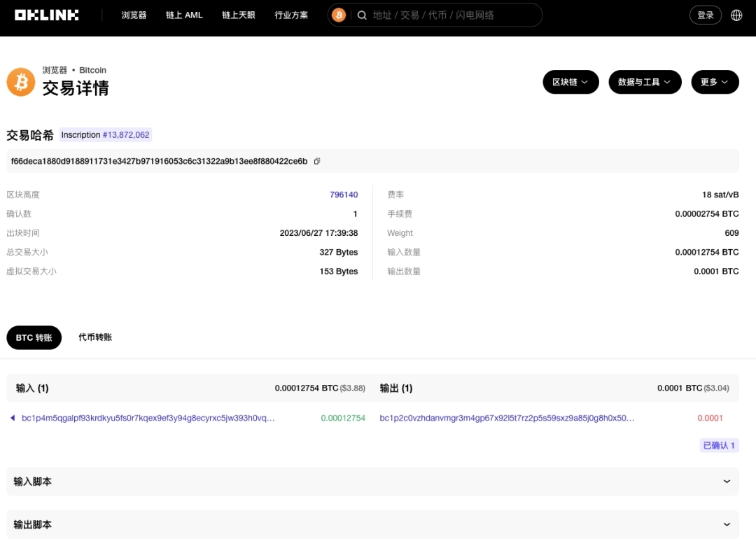This screenshot has height=555, width=756.
Task: Open Inscription #13,872,062 link
Action: coord(106,134)
